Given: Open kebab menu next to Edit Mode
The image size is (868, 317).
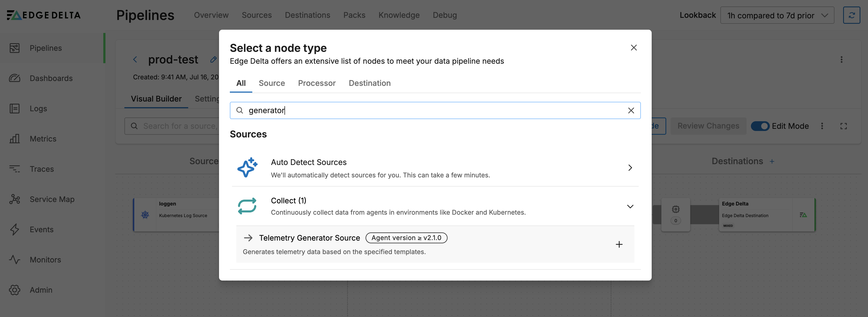Looking at the screenshot, I should 822,126.
